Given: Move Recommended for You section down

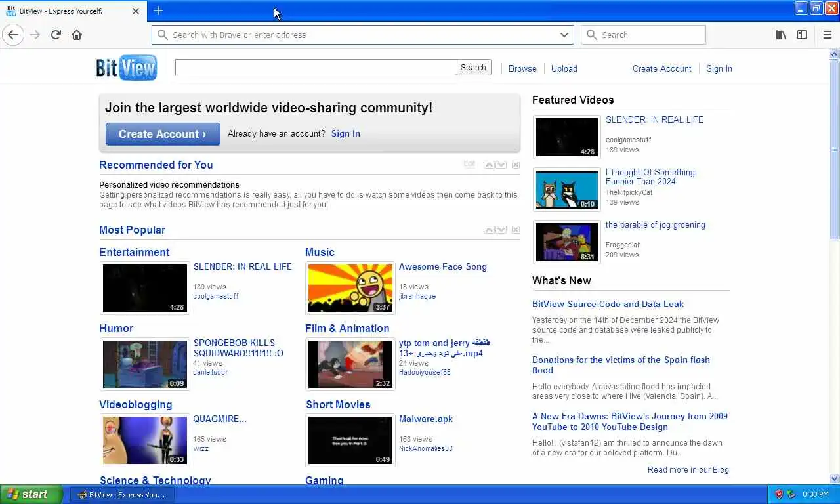Looking at the screenshot, I should pos(501,165).
